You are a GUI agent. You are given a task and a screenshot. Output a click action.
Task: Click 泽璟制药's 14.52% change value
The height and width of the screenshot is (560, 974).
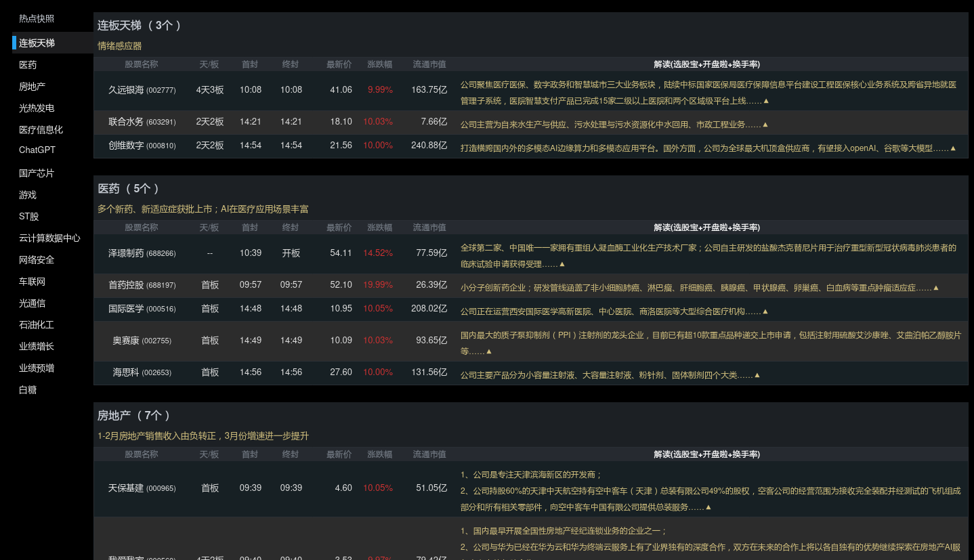click(378, 253)
